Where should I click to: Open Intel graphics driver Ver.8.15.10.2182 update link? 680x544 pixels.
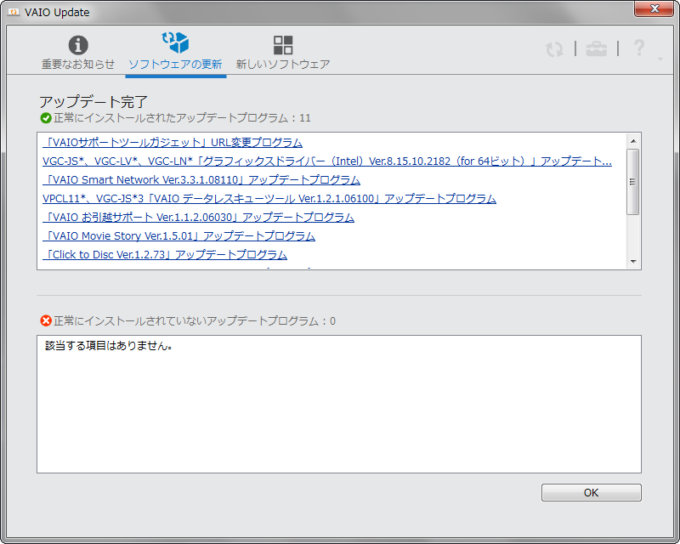click(327, 161)
